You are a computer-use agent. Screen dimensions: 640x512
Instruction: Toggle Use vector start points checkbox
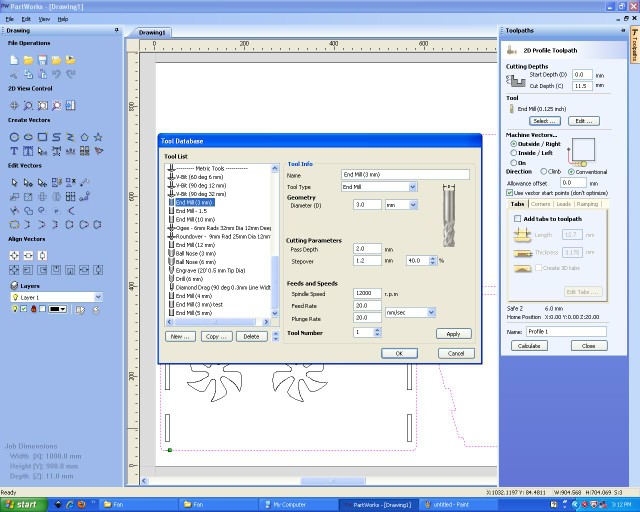click(509, 192)
